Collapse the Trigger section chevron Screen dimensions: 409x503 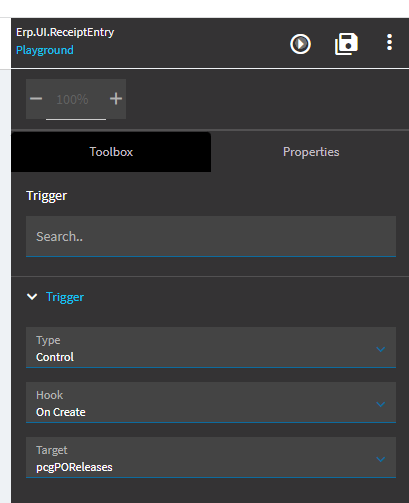point(32,297)
